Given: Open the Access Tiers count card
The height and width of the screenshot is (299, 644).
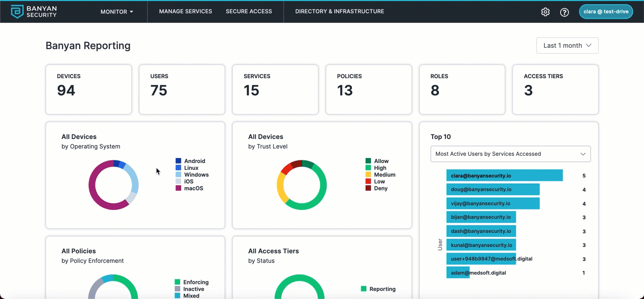Looking at the screenshot, I should [x=555, y=90].
